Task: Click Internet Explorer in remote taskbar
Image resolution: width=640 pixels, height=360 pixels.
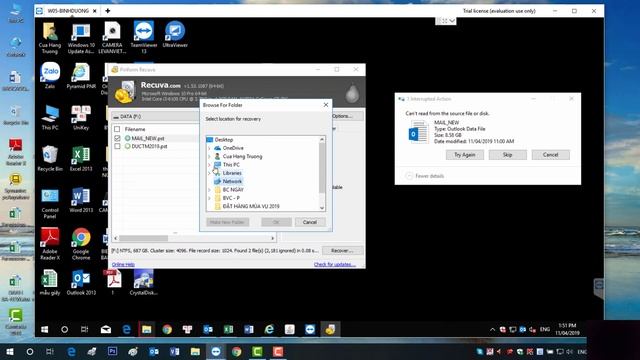Action: pyautogui.click(x=269, y=329)
